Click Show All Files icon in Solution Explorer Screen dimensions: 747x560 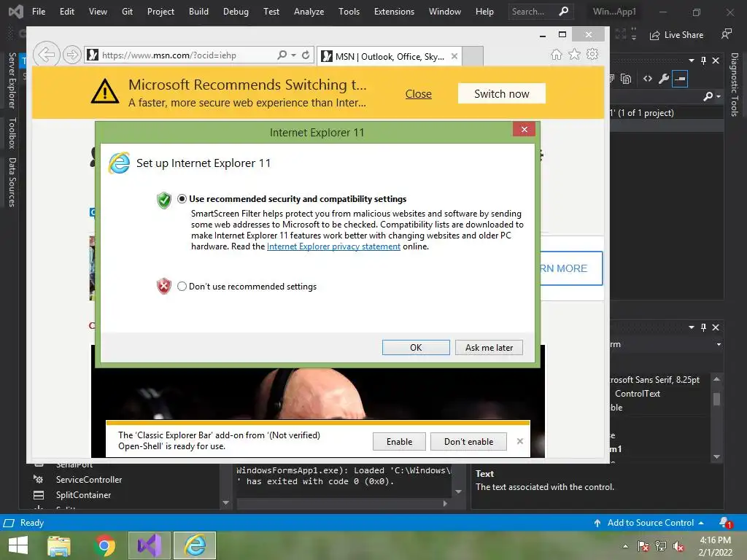coord(626,79)
